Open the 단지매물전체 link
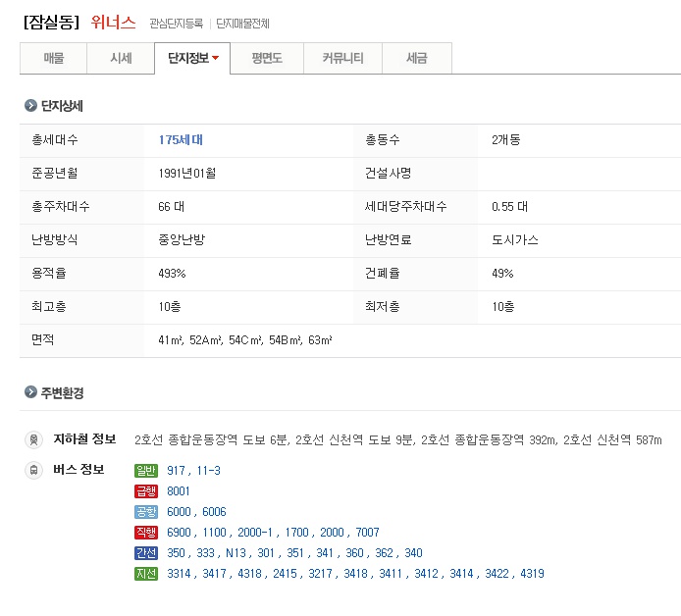This screenshot has height=616, width=681. click(x=242, y=24)
